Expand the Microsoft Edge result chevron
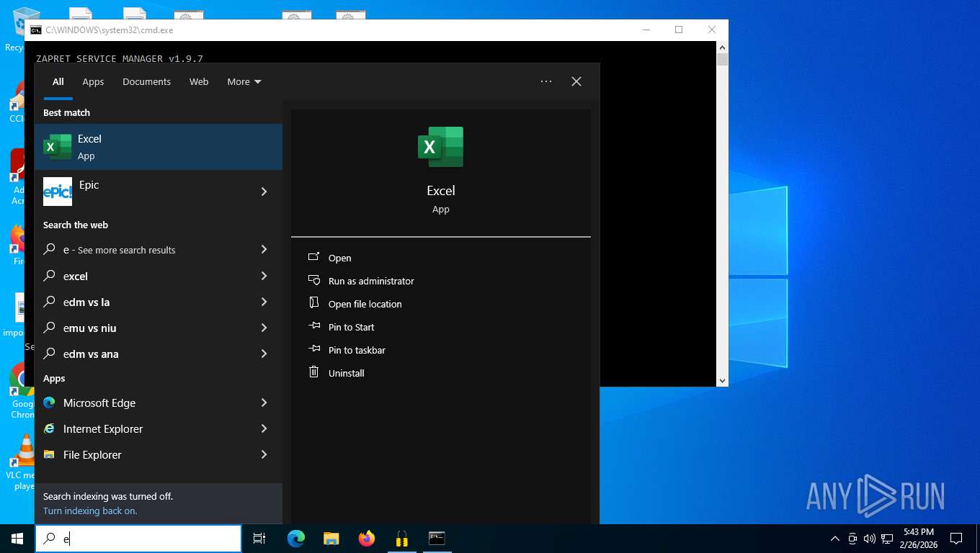 pos(264,403)
